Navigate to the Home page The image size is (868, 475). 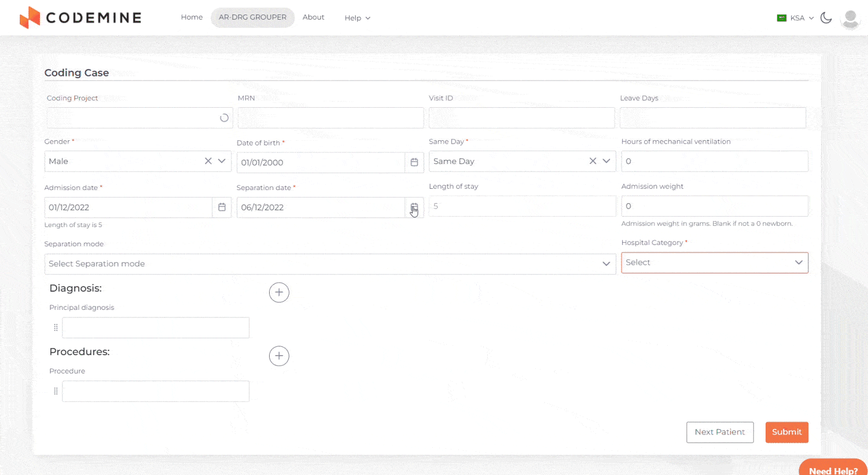192,17
